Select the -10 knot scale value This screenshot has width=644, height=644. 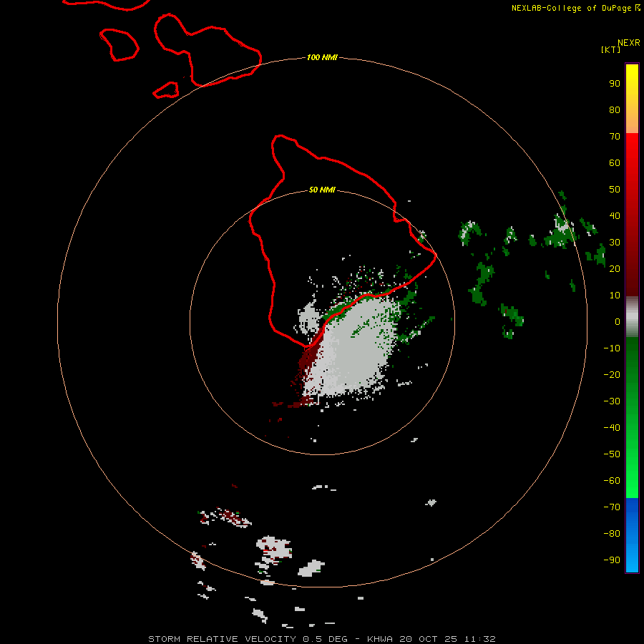612,348
